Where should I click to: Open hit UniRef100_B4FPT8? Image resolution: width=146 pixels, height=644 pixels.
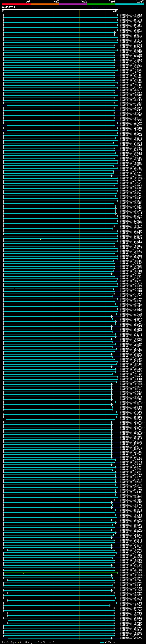tap(131, 27)
